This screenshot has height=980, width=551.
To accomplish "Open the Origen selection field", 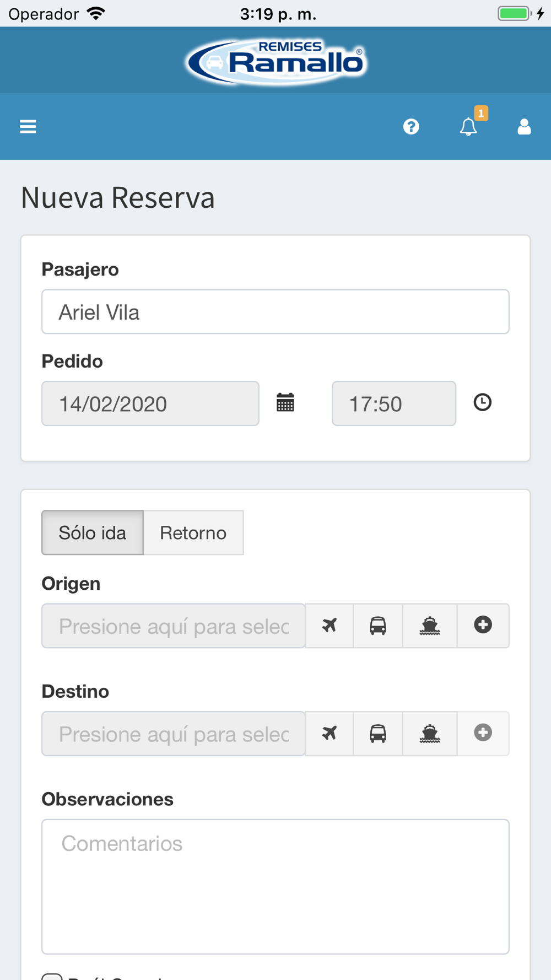I will [x=174, y=626].
